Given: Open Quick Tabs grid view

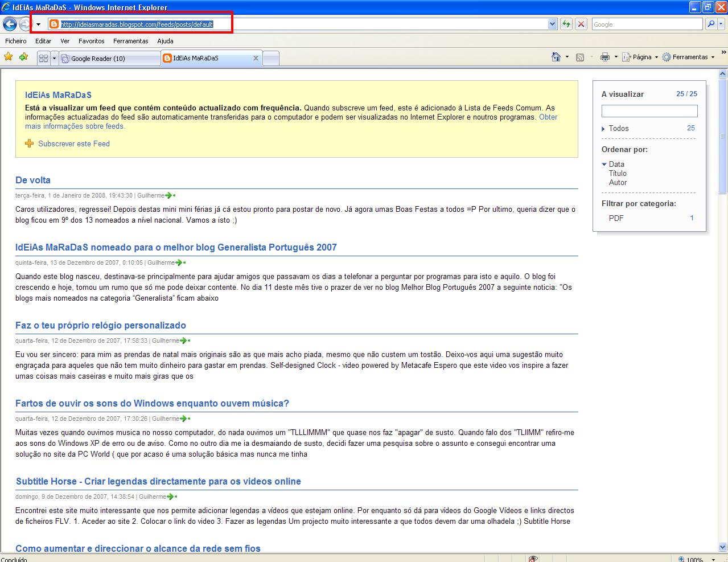Looking at the screenshot, I should (43, 58).
